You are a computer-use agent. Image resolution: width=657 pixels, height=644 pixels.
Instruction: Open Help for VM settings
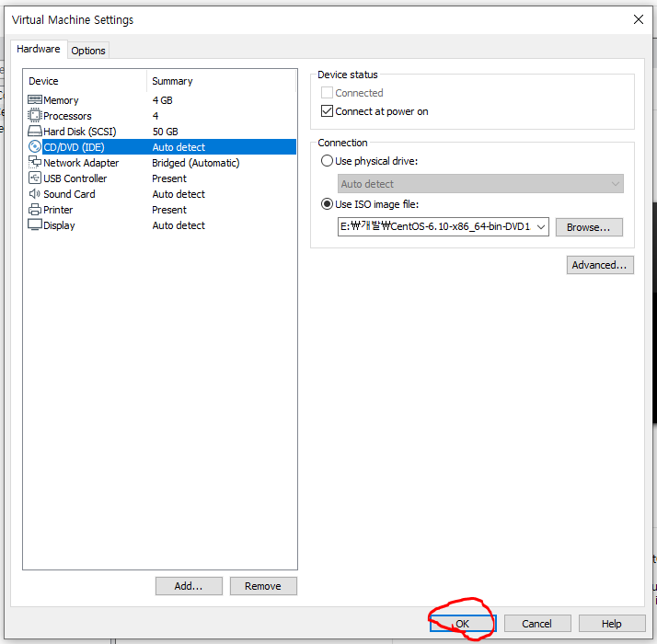[x=612, y=624]
